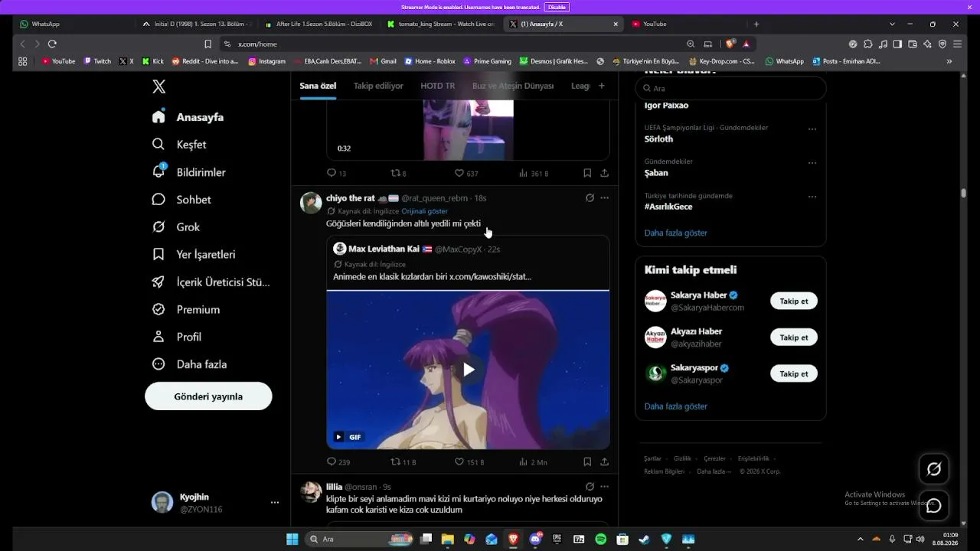
Task: Bookmark the post with 361 B views
Action: [x=587, y=174]
